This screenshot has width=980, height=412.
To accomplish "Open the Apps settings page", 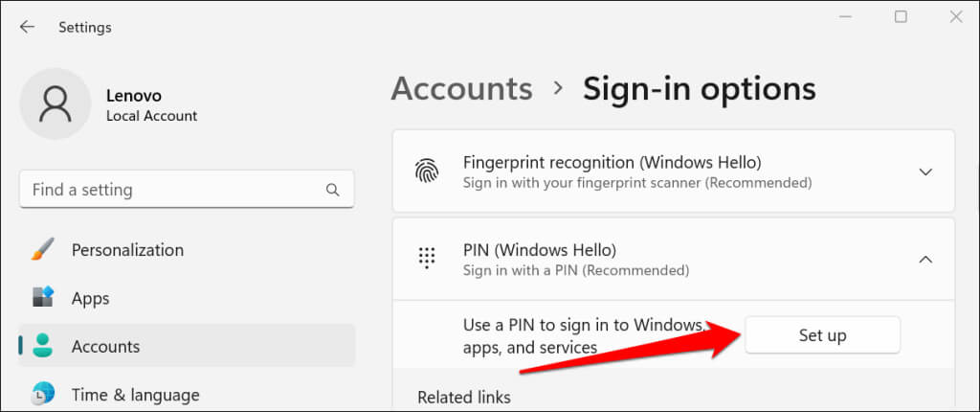I will [x=91, y=298].
